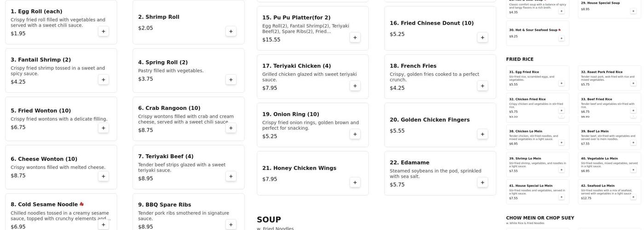
Task: Add Egg Roll to the order
Action: coord(103,31)
